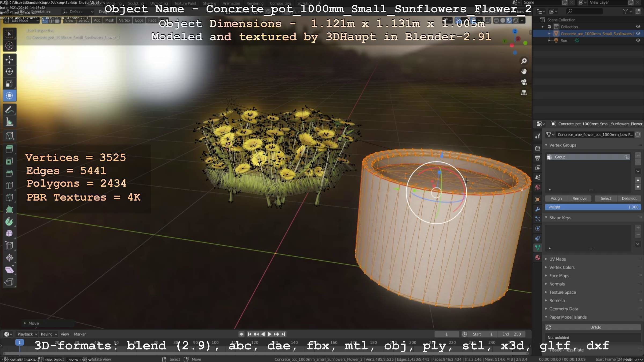Image resolution: width=644 pixels, height=362 pixels.
Task: Adjust the Weight slider
Action: pyautogui.click(x=593, y=207)
